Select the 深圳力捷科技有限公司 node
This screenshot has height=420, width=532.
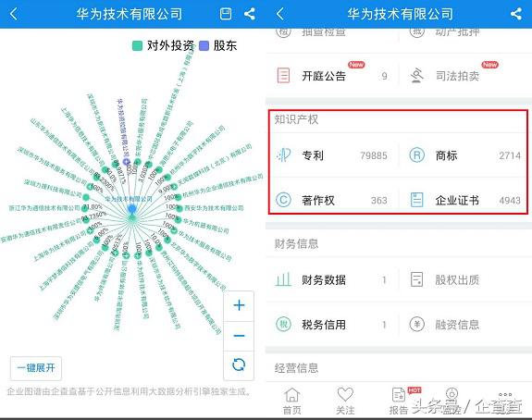pos(86,197)
